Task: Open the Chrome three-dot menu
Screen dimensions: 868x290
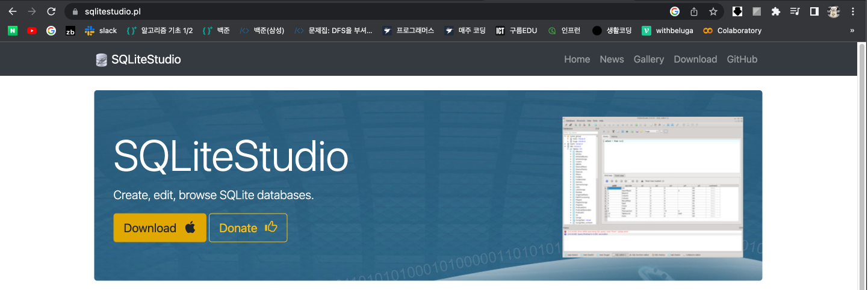Action: [x=853, y=11]
